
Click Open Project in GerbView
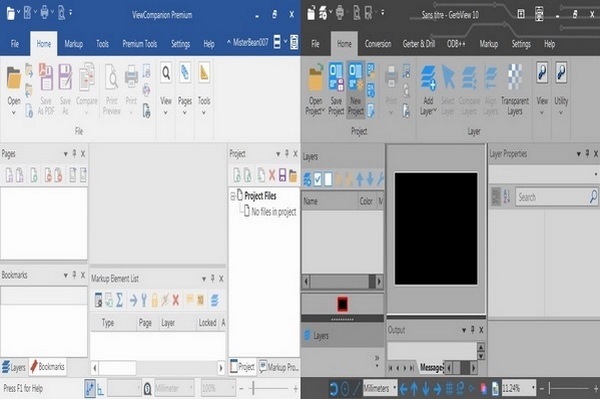[315, 90]
